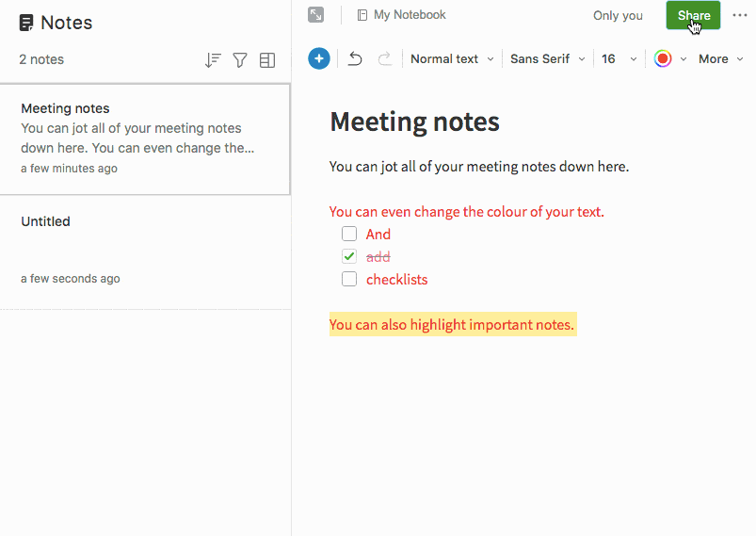Click the highlighted 'important notes' line
The height and width of the screenshot is (536, 756).
pos(453,324)
